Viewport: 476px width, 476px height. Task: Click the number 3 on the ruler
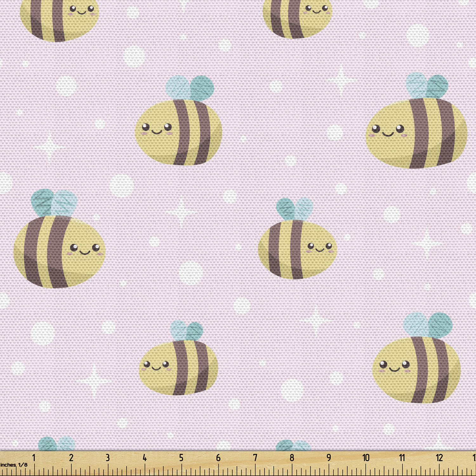(108, 458)
